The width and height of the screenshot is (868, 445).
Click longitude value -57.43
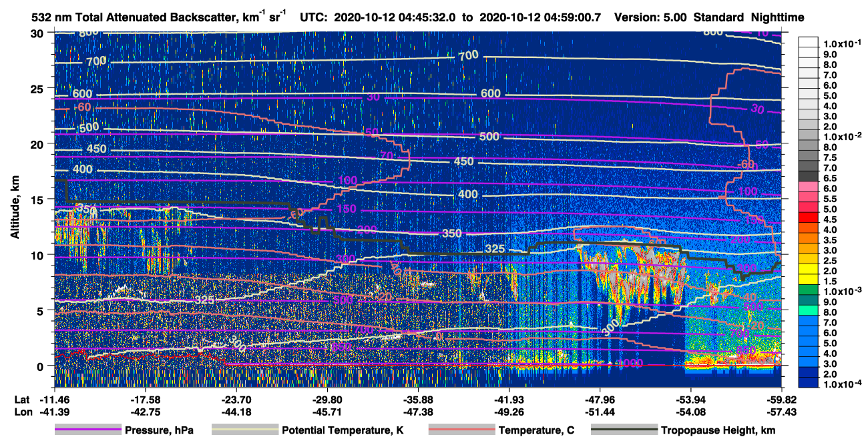(x=781, y=412)
